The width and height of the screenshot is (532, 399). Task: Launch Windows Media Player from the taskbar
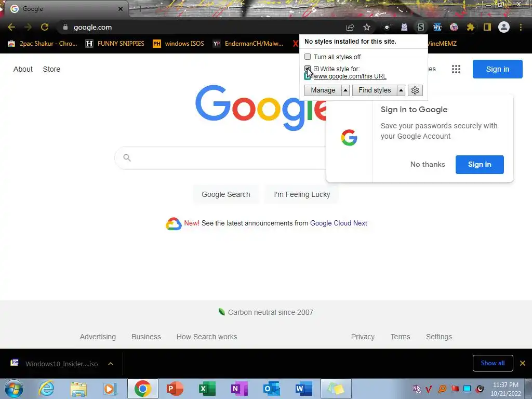pyautogui.click(x=110, y=389)
